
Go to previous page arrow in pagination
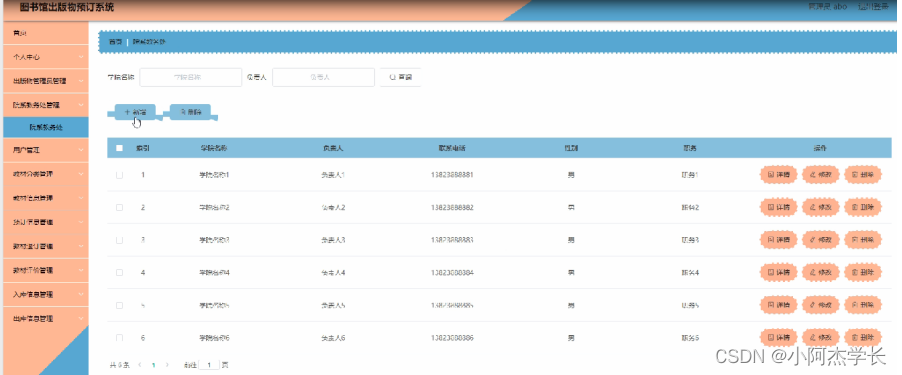tap(140, 365)
